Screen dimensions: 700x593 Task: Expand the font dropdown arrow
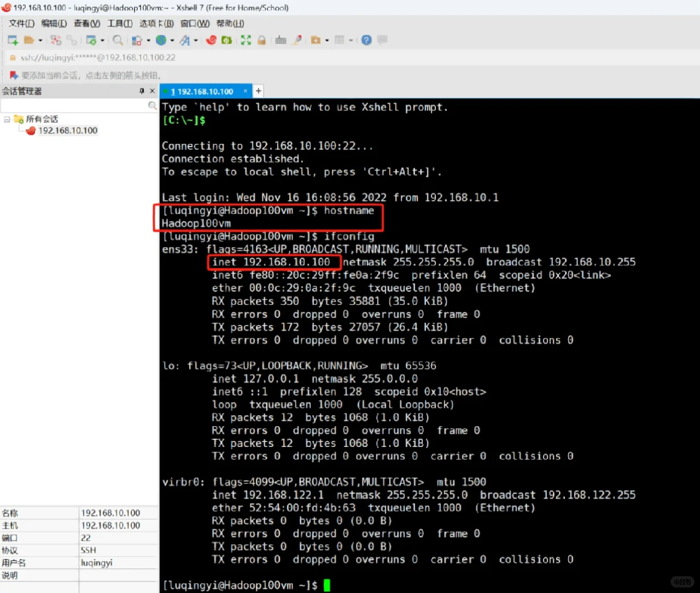click(x=195, y=40)
